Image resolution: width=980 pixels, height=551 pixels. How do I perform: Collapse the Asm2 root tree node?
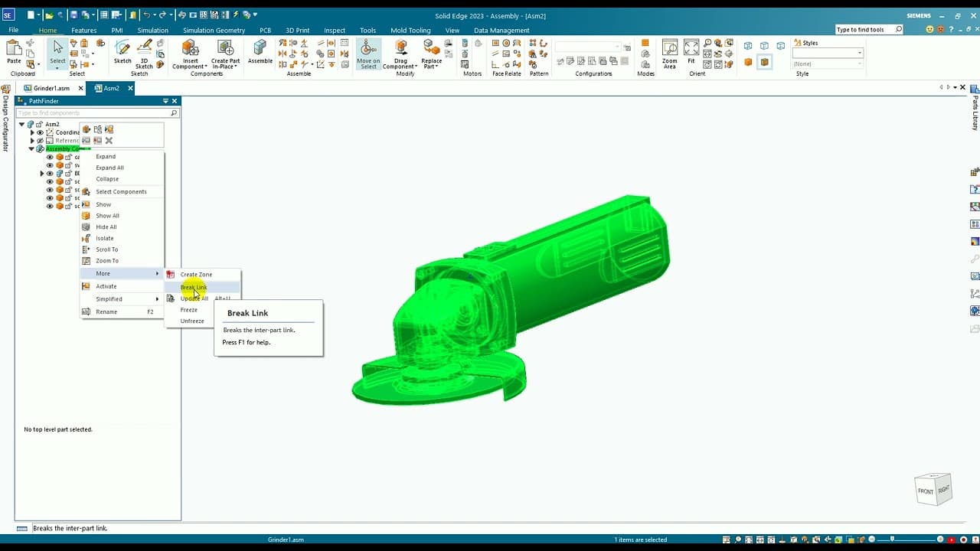(x=22, y=124)
